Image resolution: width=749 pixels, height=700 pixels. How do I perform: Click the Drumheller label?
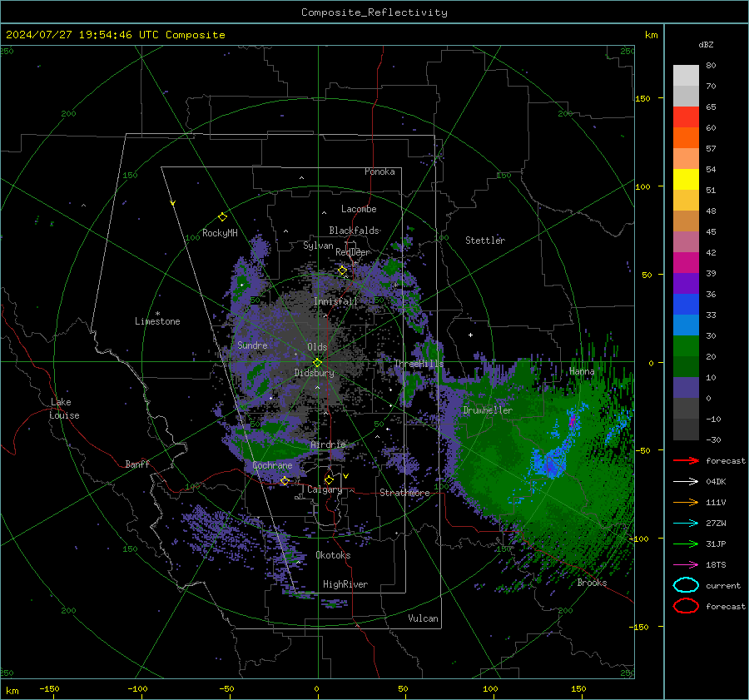[488, 410]
